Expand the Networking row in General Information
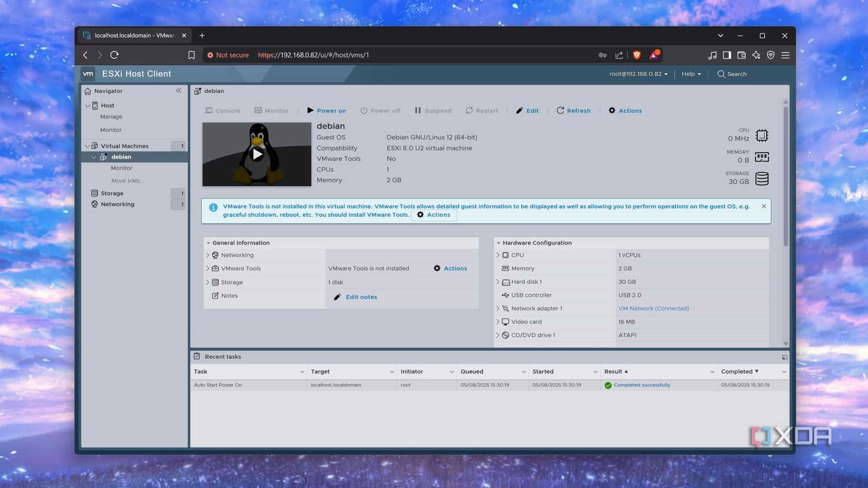The image size is (868, 488). click(x=208, y=255)
